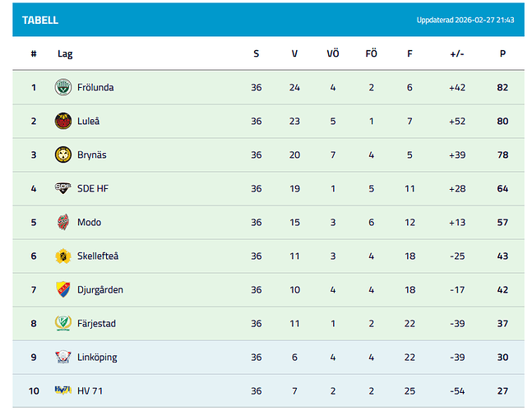Click the Modo team logo

click(63, 222)
